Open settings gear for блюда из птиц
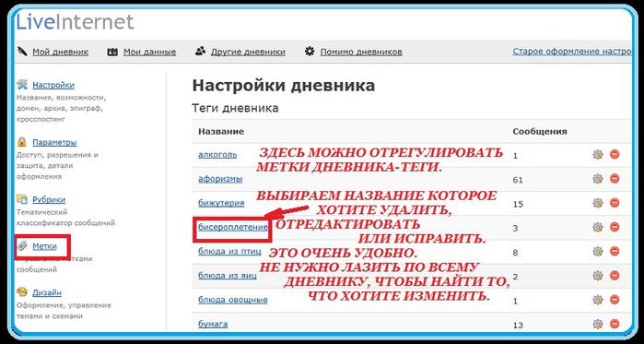 click(x=598, y=251)
